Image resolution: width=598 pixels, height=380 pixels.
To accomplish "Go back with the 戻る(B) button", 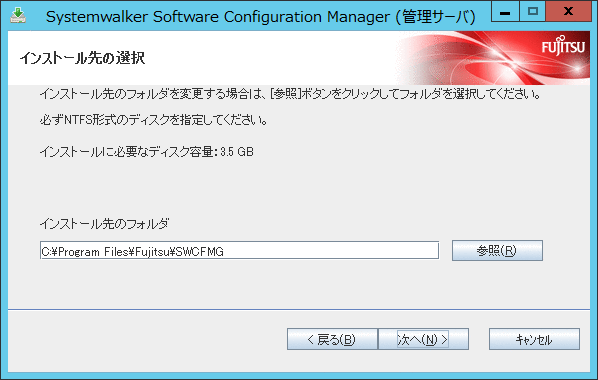I will click(x=332, y=339).
